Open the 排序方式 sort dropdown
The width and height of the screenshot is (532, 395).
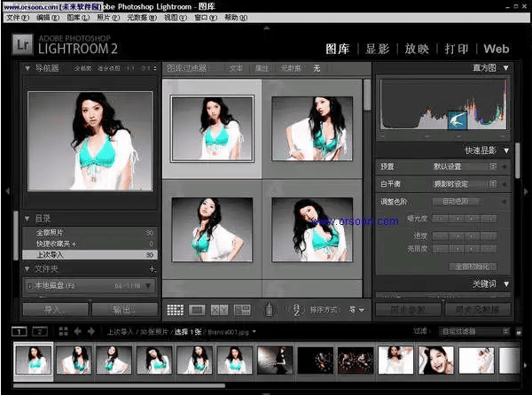356,310
